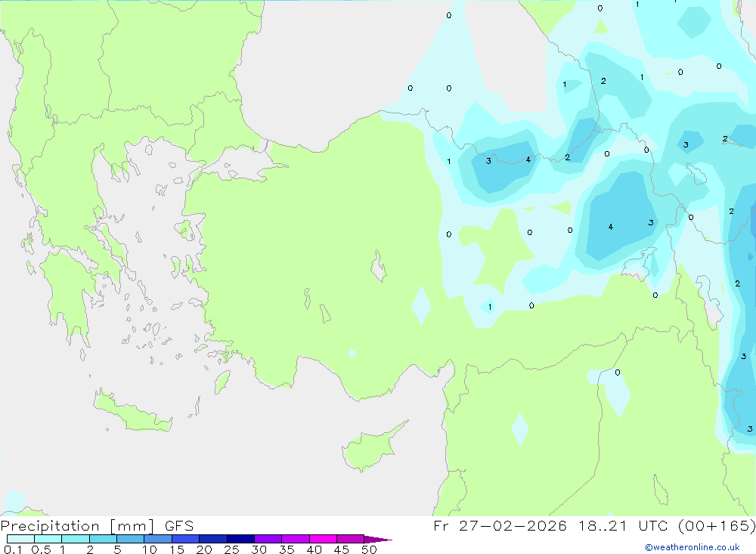Click the '40' legend scale label
The image size is (756, 554).
[x=314, y=549]
